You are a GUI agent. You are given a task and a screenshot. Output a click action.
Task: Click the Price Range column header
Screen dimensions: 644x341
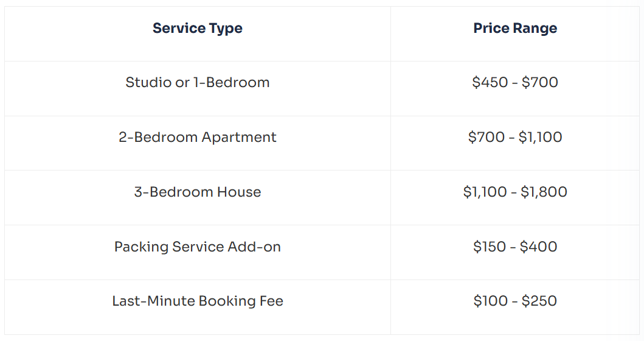[x=515, y=29]
